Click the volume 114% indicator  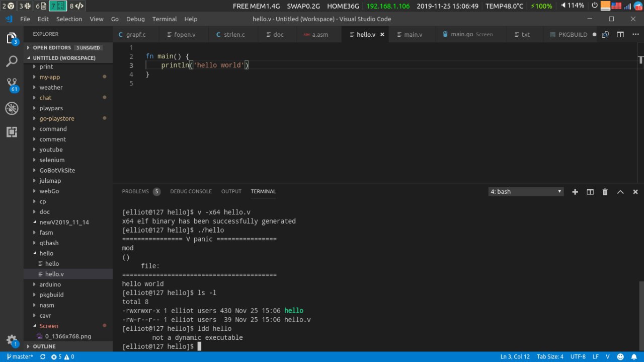tap(573, 6)
